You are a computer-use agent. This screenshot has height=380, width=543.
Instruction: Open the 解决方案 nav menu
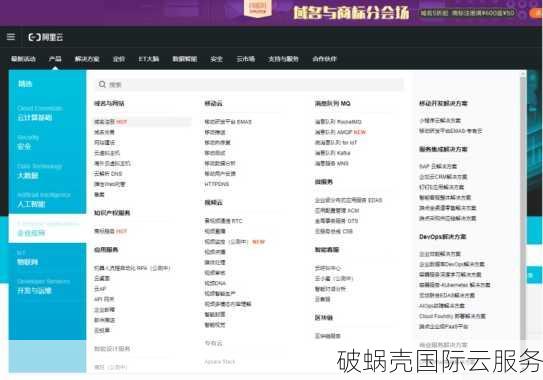(x=87, y=59)
